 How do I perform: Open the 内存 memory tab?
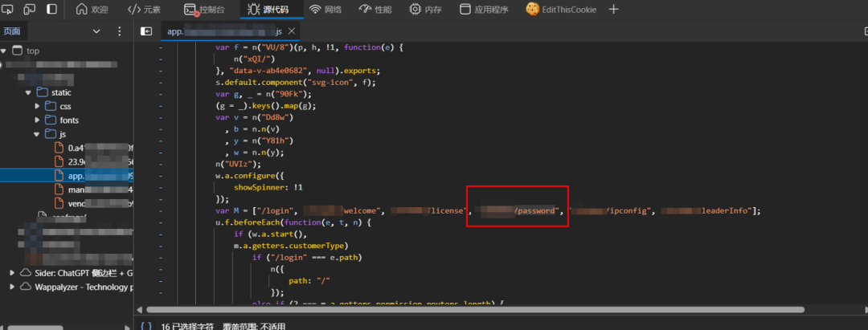426,10
